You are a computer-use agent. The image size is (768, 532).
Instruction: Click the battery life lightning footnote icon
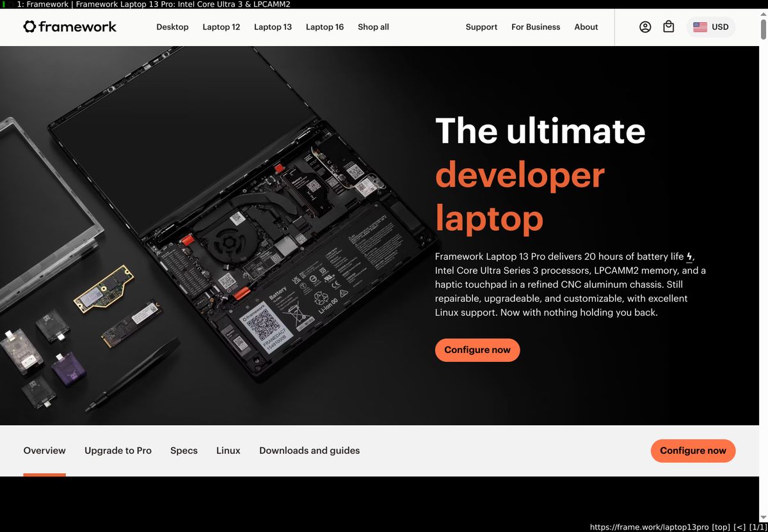(689, 257)
